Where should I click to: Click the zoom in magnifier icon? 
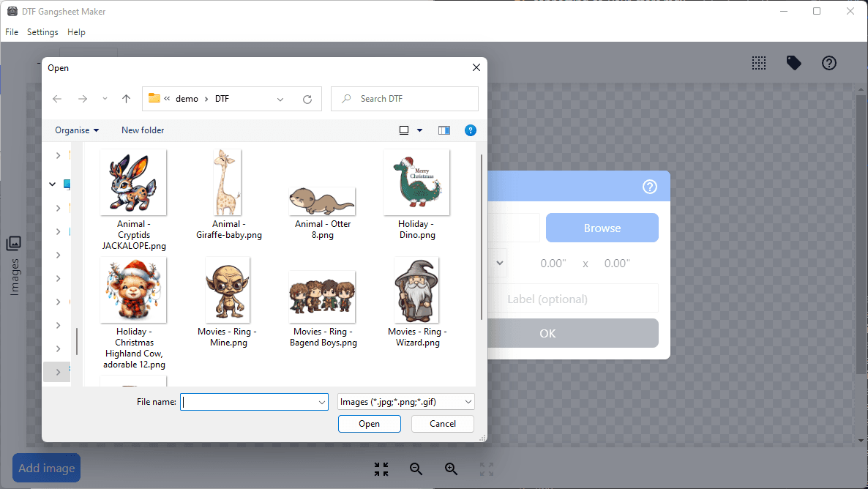452,469
